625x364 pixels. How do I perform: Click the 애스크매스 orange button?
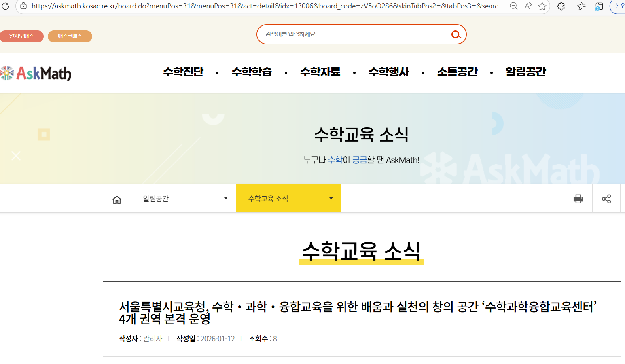pyautogui.click(x=70, y=36)
